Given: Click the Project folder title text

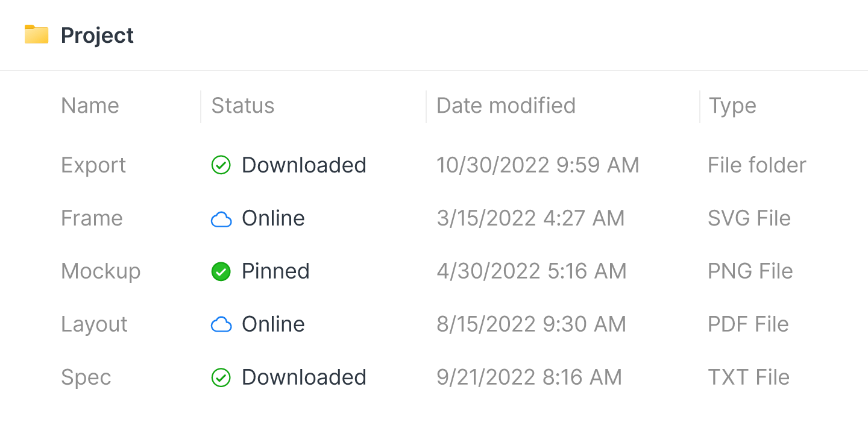Looking at the screenshot, I should [x=96, y=35].
